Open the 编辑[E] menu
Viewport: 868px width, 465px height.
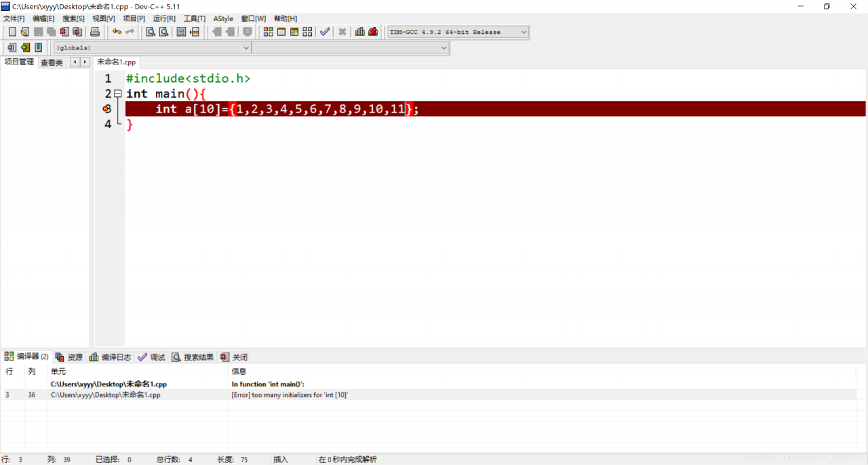43,18
